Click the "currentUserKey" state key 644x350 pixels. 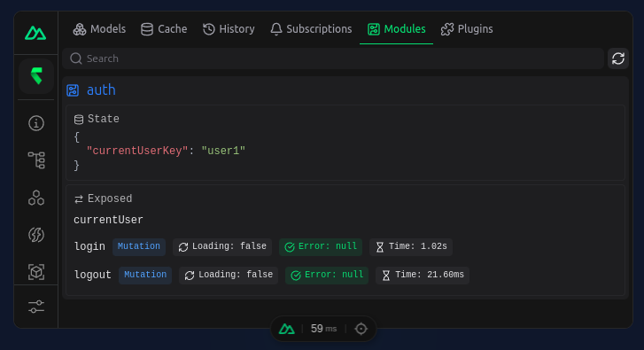click(137, 151)
